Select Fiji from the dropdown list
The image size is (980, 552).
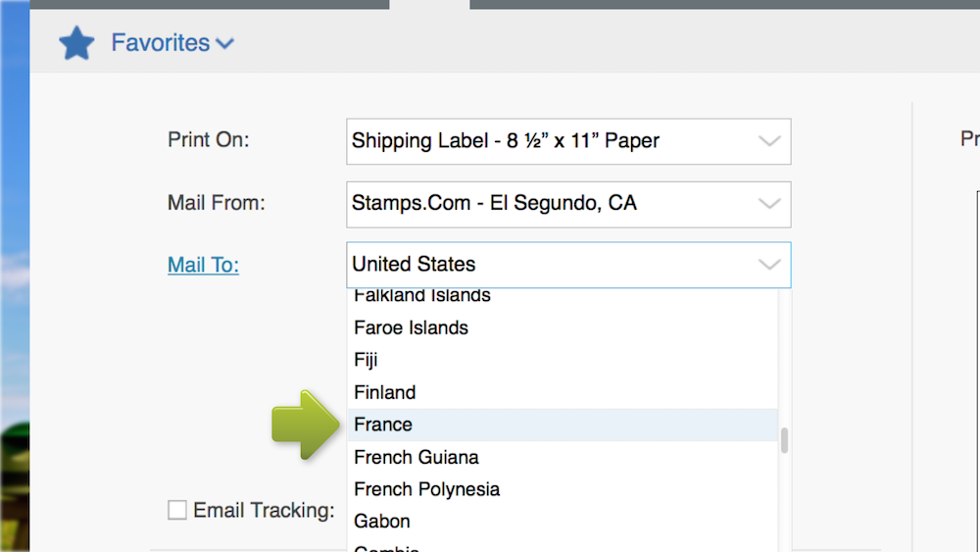coord(367,360)
